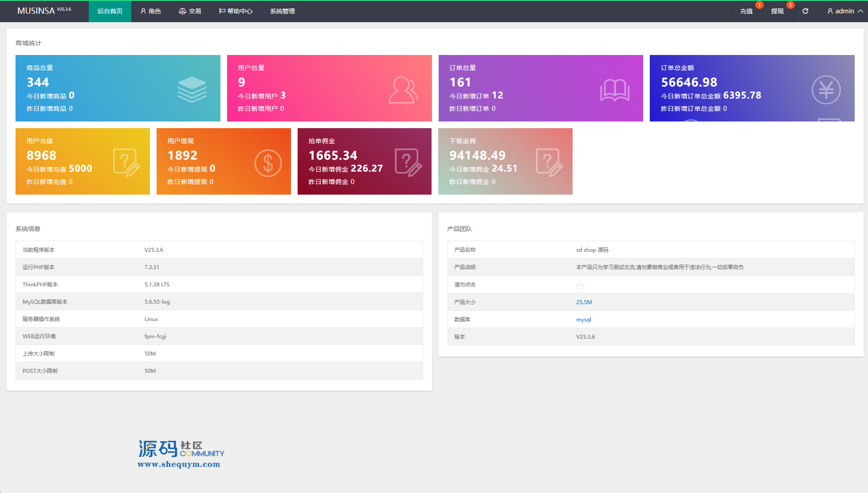Click the dollar icon on 用户提现 card
The width and height of the screenshot is (868, 493).
pyautogui.click(x=268, y=163)
